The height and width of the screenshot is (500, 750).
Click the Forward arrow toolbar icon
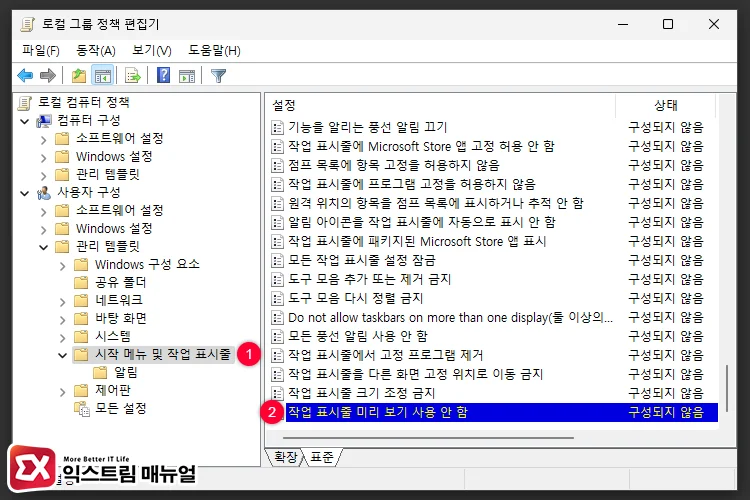[48, 76]
